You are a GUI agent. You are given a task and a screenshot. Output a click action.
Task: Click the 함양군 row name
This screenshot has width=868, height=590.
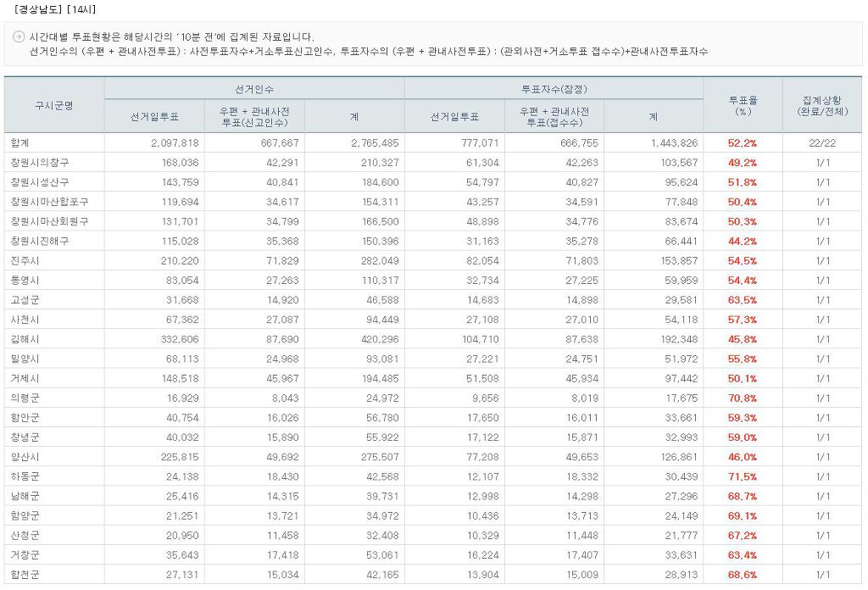[x=25, y=516]
